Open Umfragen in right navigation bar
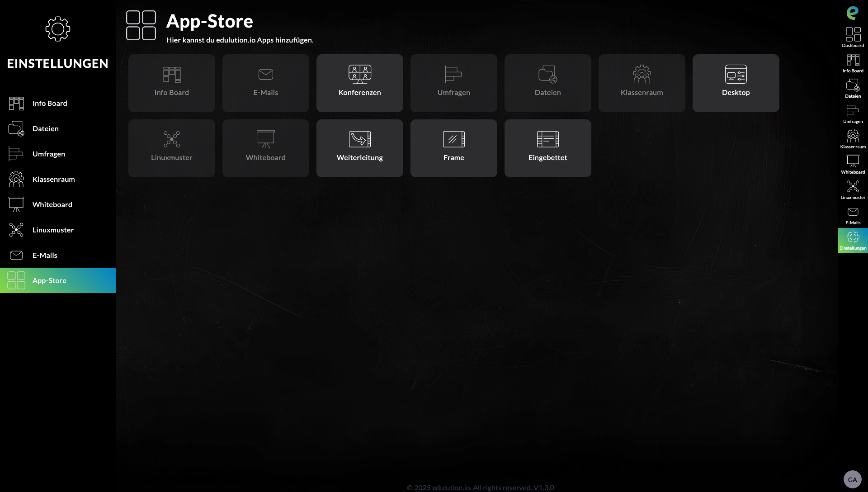The width and height of the screenshot is (868, 492). (x=853, y=114)
